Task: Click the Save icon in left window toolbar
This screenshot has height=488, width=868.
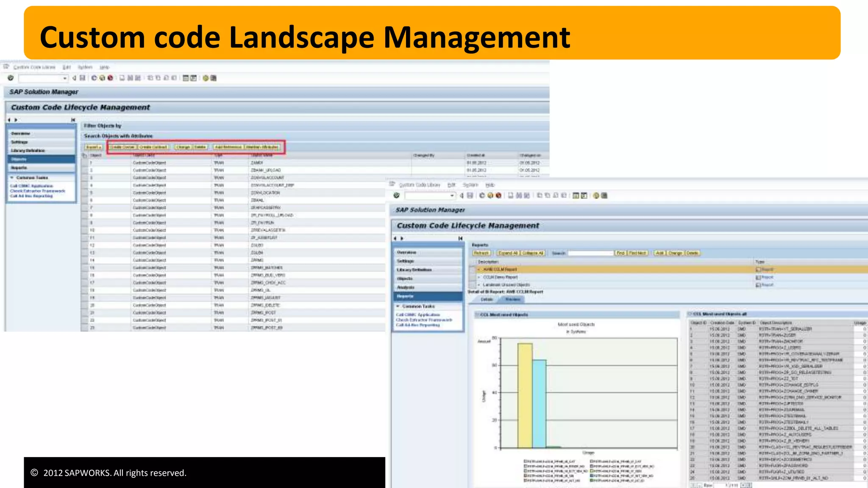Action: pyautogui.click(x=82, y=78)
